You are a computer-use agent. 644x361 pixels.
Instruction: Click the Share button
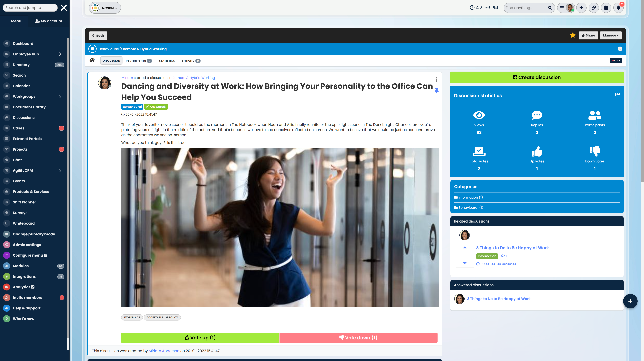[x=588, y=35]
